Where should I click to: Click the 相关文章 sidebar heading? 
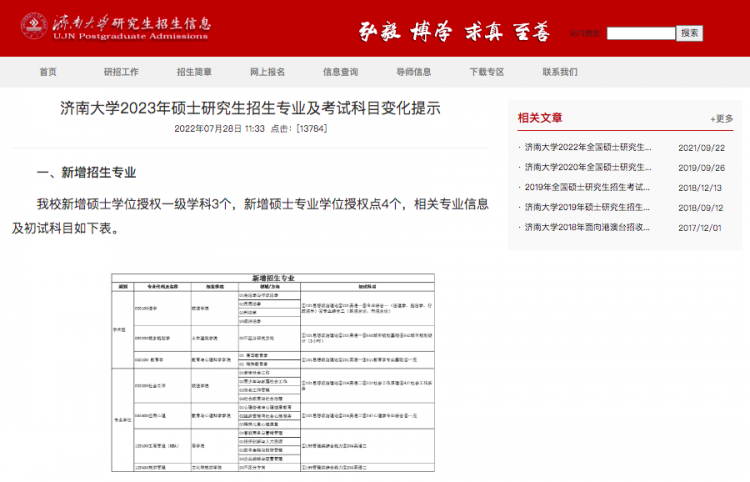coord(540,118)
